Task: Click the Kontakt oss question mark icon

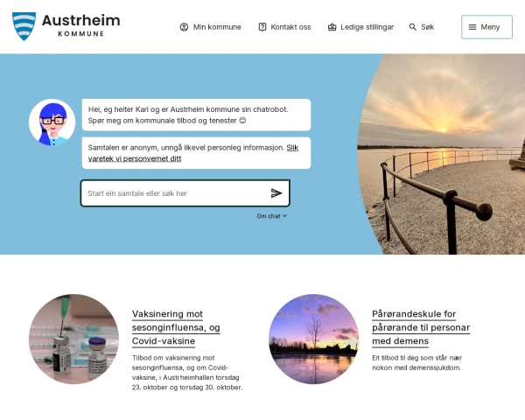Action: coord(262,27)
